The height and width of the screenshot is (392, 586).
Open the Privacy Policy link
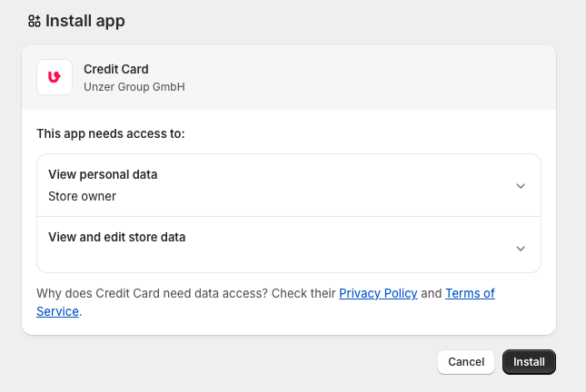pos(378,293)
